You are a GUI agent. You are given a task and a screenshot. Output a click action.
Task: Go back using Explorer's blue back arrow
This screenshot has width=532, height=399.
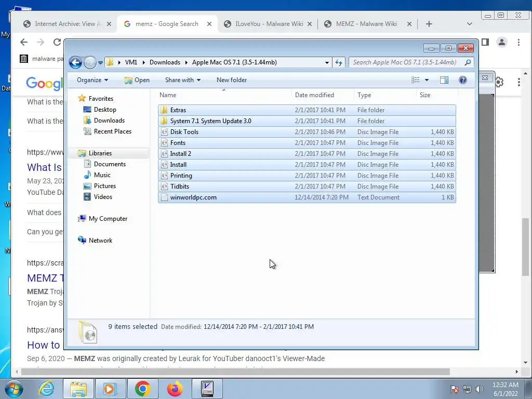coord(76,62)
